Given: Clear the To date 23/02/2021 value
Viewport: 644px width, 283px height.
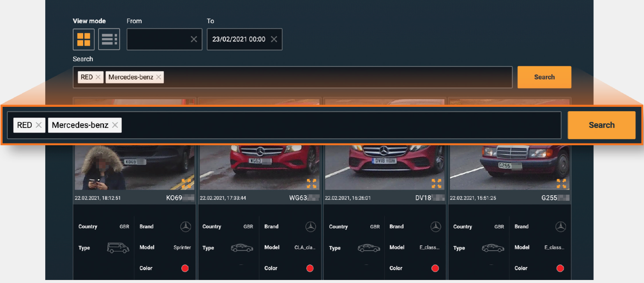Looking at the screenshot, I should pos(274,39).
